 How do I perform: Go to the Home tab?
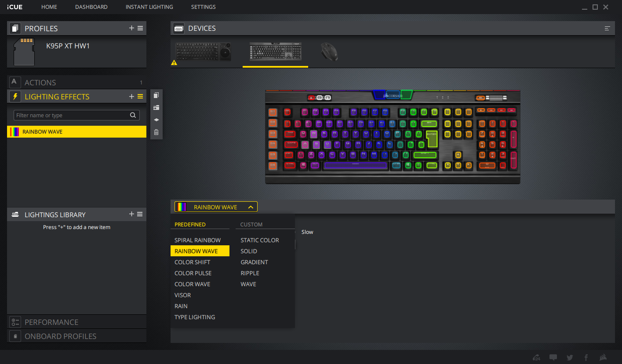(49, 7)
